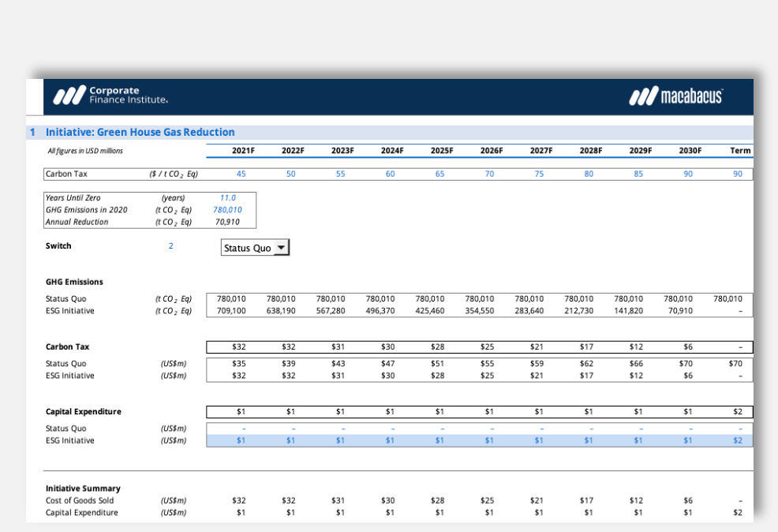Click the ESG Initiative 2030F GHG emissions cell
The image size is (778, 532).
point(679,311)
